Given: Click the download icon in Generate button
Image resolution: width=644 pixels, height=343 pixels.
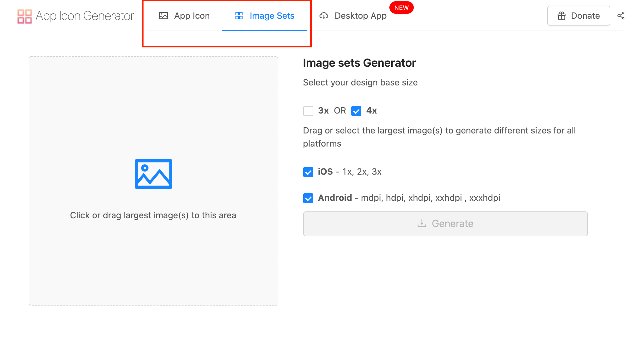Looking at the screenshot, I should [x=422, y=224].
